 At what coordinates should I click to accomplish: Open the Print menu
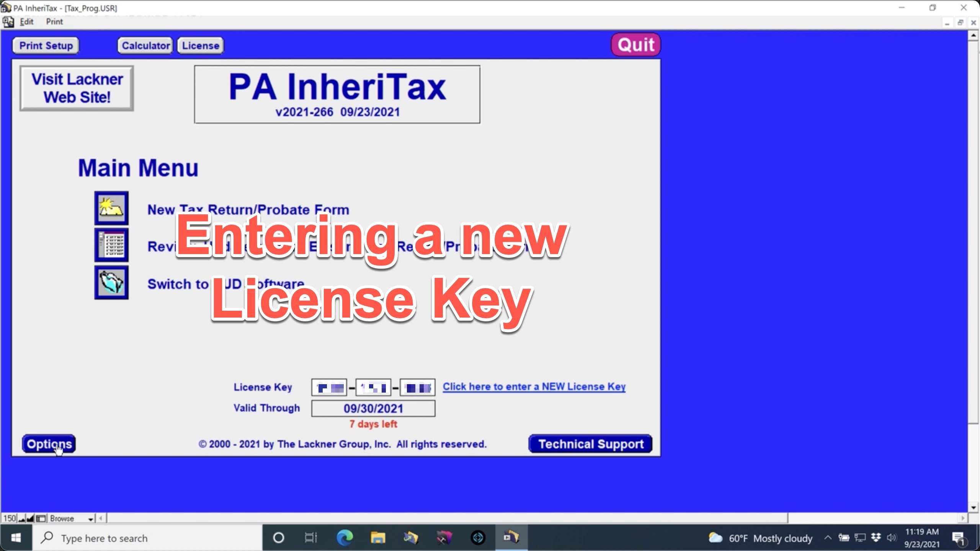(x=54, y=21)
